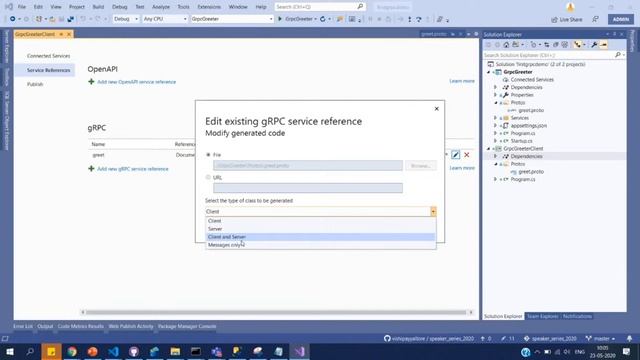
Task: Select appsettings.json in Solution Explorer
Action: click(x=529, y=126)
